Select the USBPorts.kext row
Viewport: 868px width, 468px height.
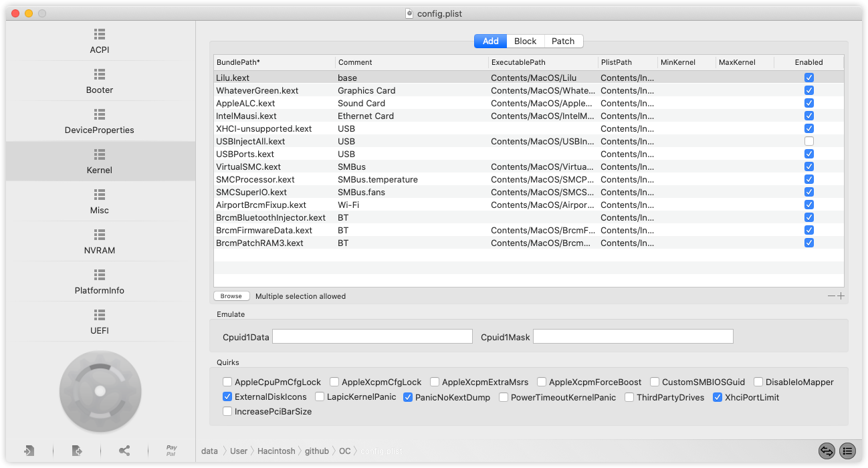point(528,154)
